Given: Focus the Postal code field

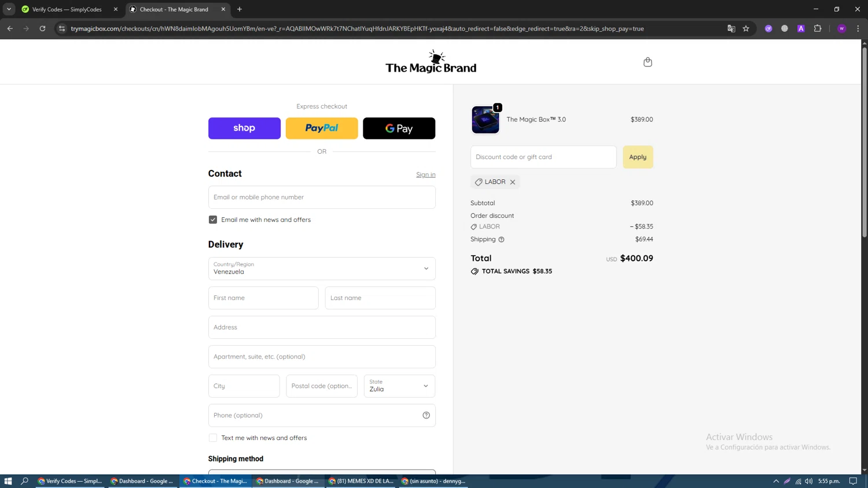Looking at the screenshot, I should (322, 386).
